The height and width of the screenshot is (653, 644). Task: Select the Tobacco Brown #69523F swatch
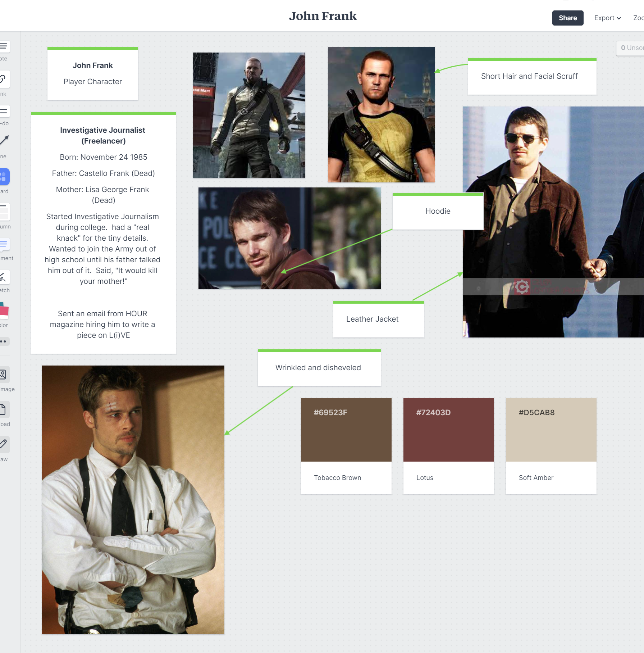(x=346, y=430)
